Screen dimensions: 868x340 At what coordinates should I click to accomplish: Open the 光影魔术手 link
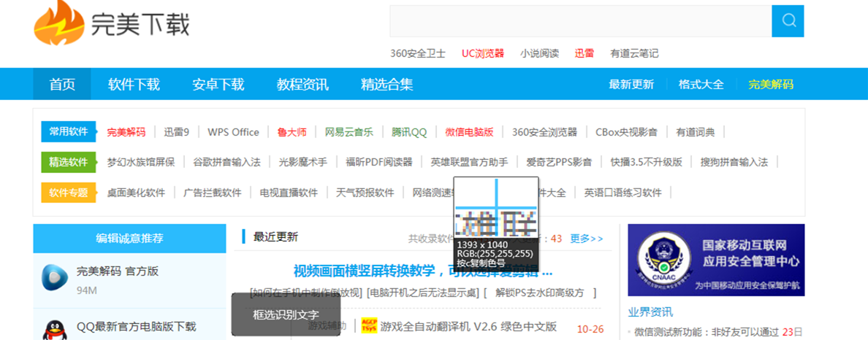tap(302, 162)
